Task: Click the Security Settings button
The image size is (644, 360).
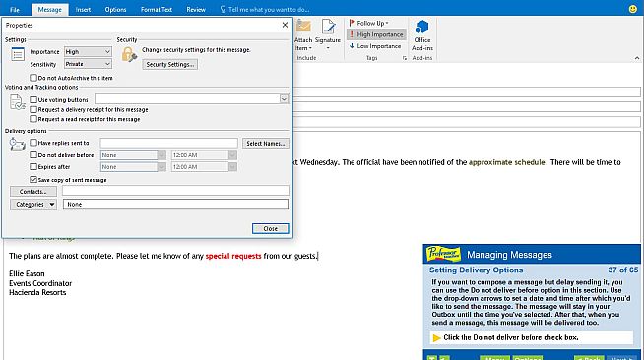Action: pos(170,64)
